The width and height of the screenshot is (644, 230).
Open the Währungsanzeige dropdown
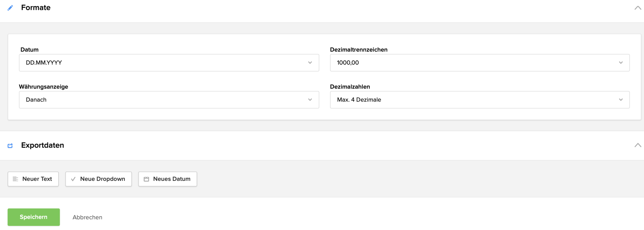169,100
